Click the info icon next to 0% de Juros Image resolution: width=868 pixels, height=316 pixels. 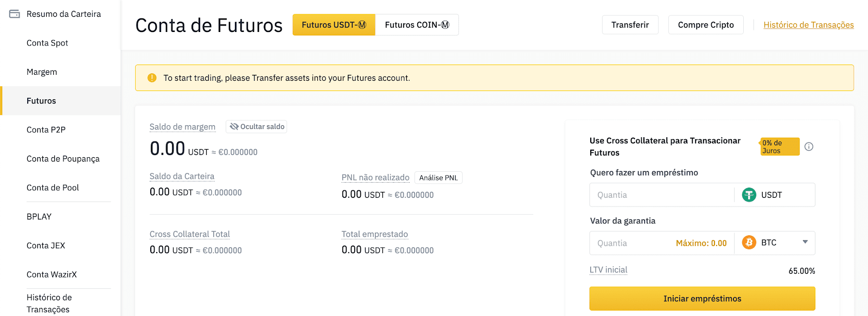coord(809,146)
